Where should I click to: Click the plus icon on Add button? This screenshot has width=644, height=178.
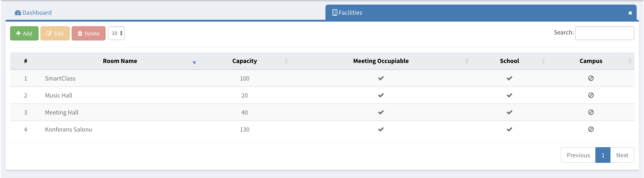click(x=19, y=33)
